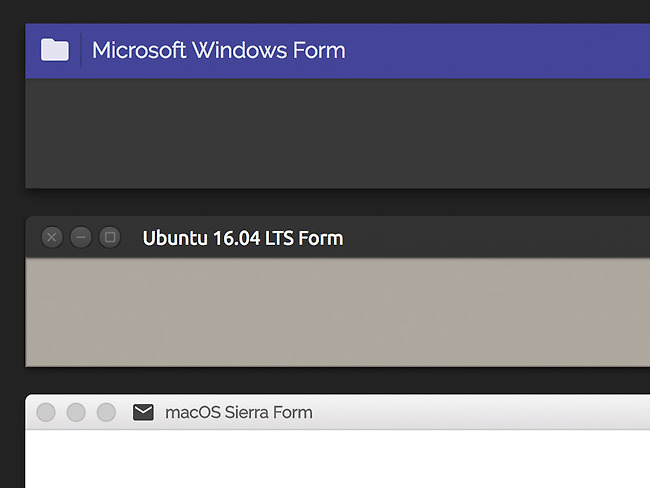Click the macOS Sierra Form title text
The image size is (650, 488).
[x=239, y=413]
